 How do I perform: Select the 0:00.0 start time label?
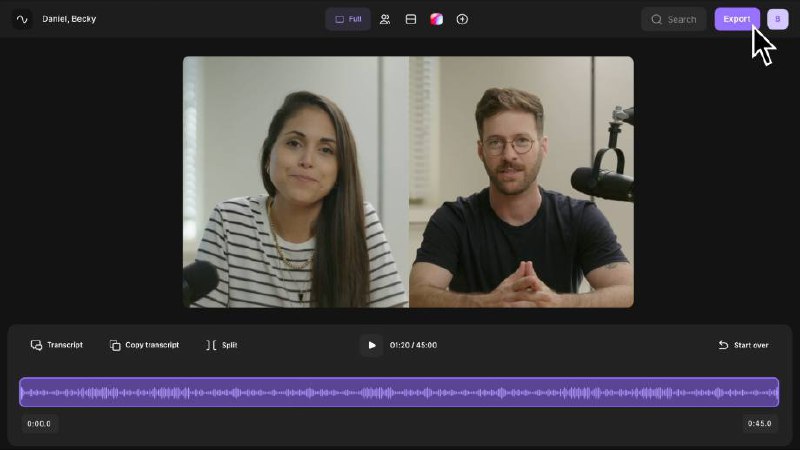[x=39, y=423]
